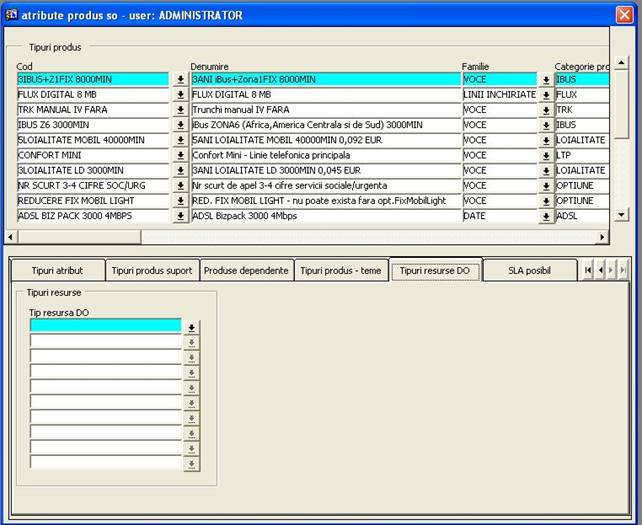Click the first-tab navigation arrow icon
The height and width of the screenshot is (525, 642).
(x=588, y=271)
